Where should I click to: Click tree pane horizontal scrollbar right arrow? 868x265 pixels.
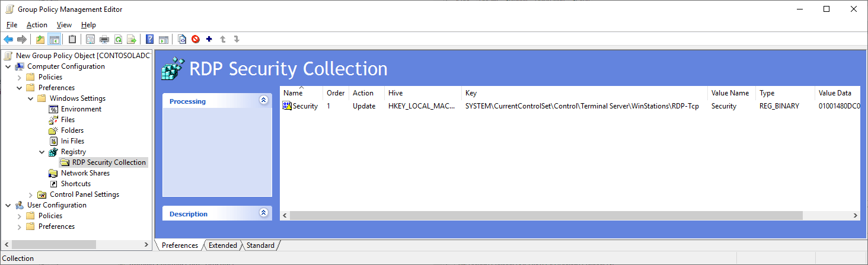tap(146, 244)
